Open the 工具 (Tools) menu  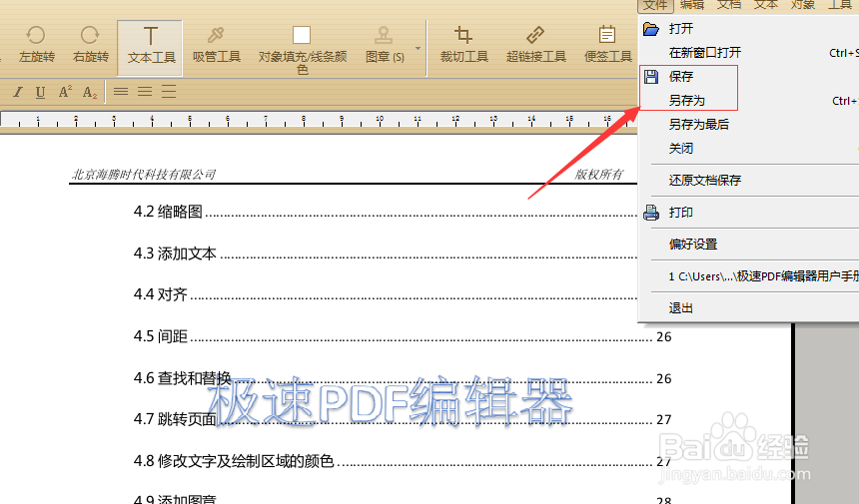(x=840, y=5)
